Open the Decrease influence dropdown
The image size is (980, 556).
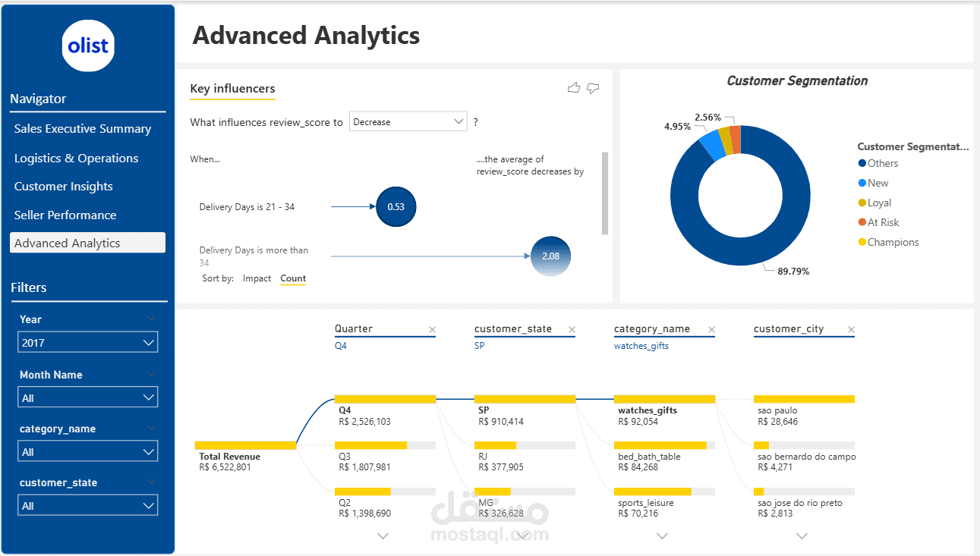point(408,122)
